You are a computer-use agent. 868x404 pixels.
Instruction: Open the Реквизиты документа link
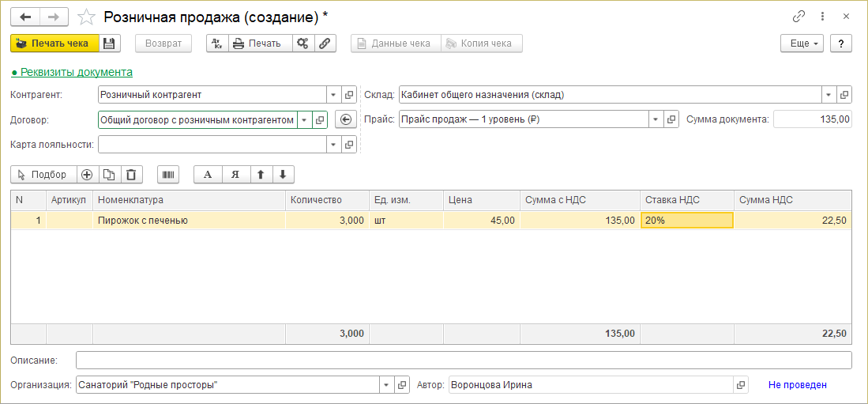coord(72,72)
